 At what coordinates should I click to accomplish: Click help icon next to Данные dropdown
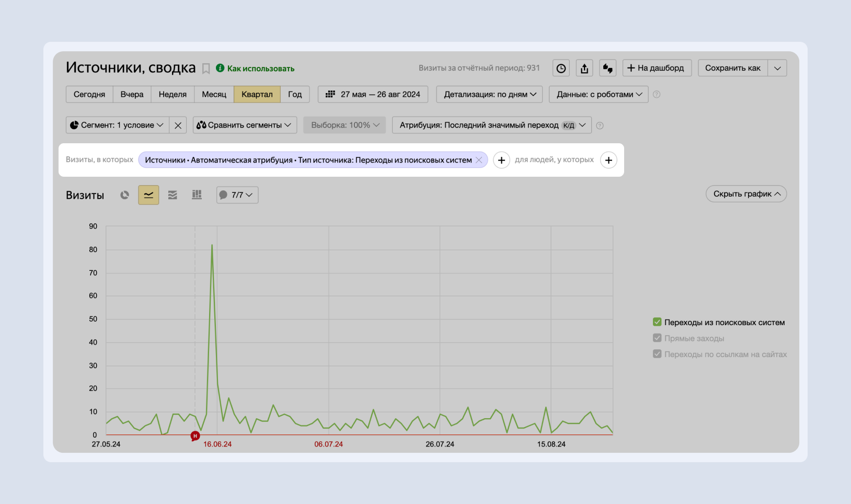(x=657, y=95)
